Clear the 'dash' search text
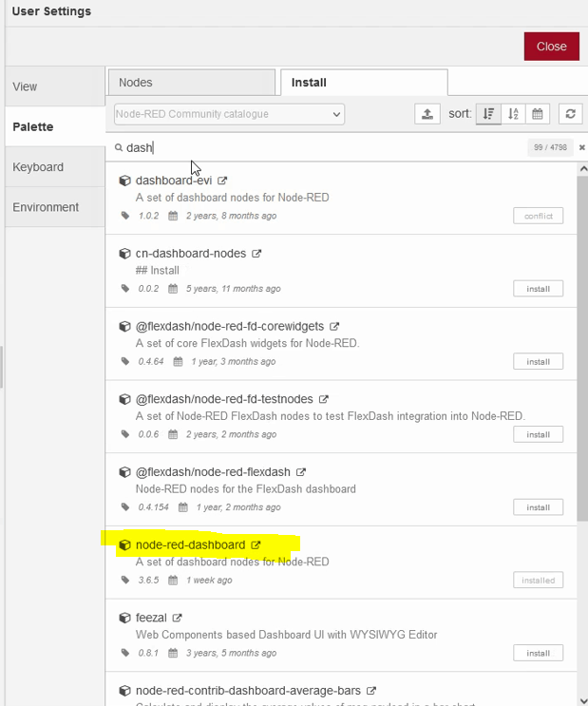Image resolution: width=588 pixels, height=706 pixels. [x=581, y=147]
